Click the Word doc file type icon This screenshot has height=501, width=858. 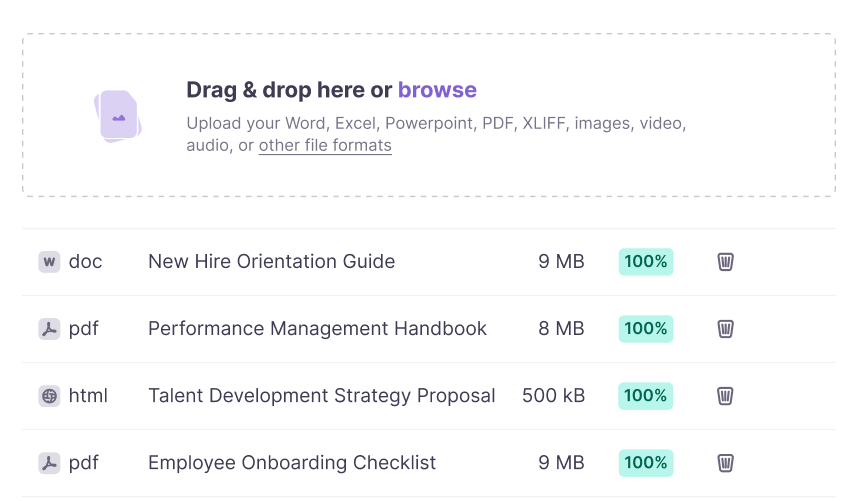point(49,262)
